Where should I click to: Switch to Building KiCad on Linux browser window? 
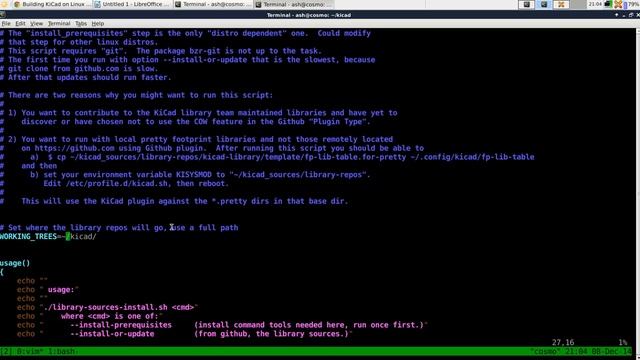coord(51,4)
